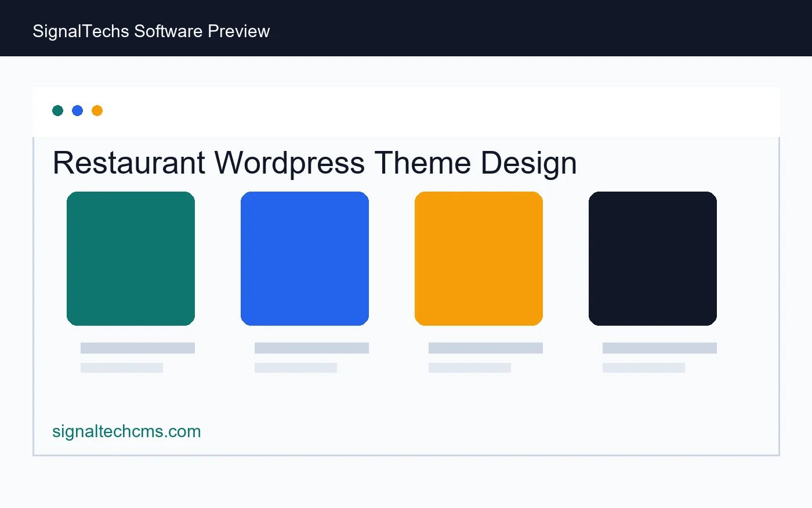Click the dark top header bar
The height and width of the screenshot is (508, 812).
click(406, 28)
